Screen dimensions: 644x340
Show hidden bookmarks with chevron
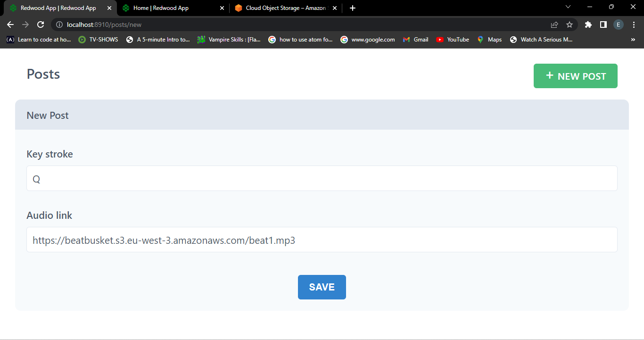[633, 40]
